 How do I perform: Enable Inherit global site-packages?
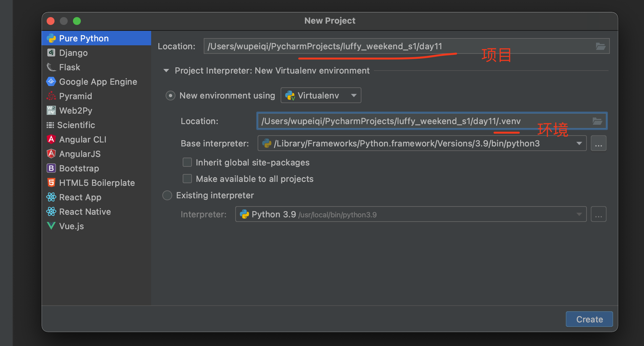[187, 162]
